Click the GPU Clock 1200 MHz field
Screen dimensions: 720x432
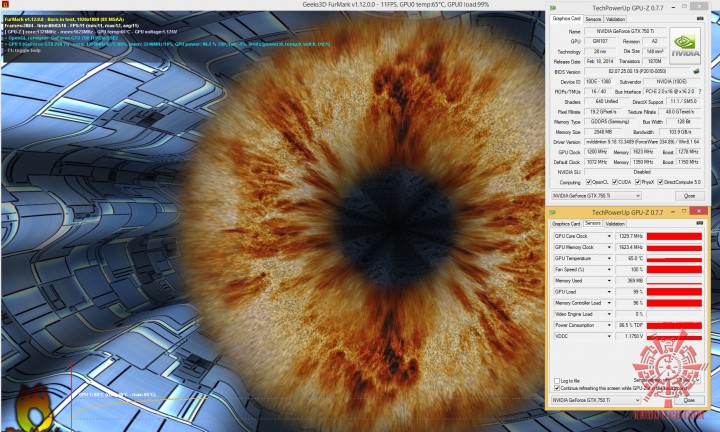point(596,152)
